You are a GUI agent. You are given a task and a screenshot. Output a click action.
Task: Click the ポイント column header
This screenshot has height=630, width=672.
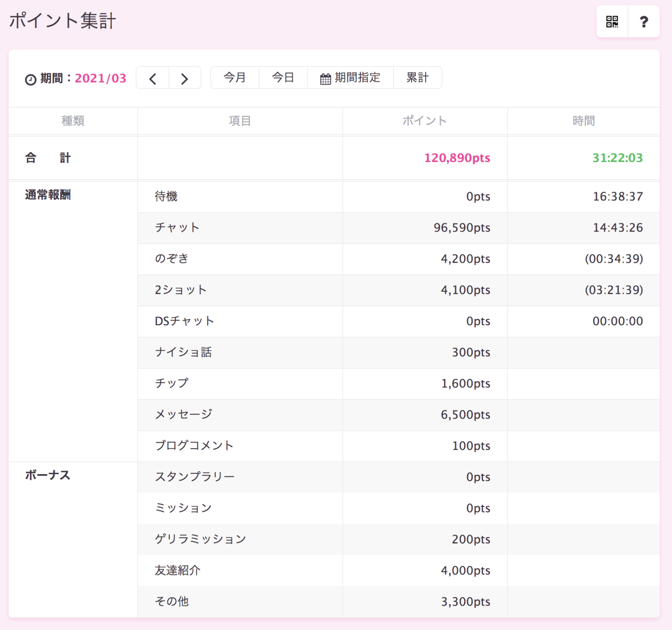point(424,121)
